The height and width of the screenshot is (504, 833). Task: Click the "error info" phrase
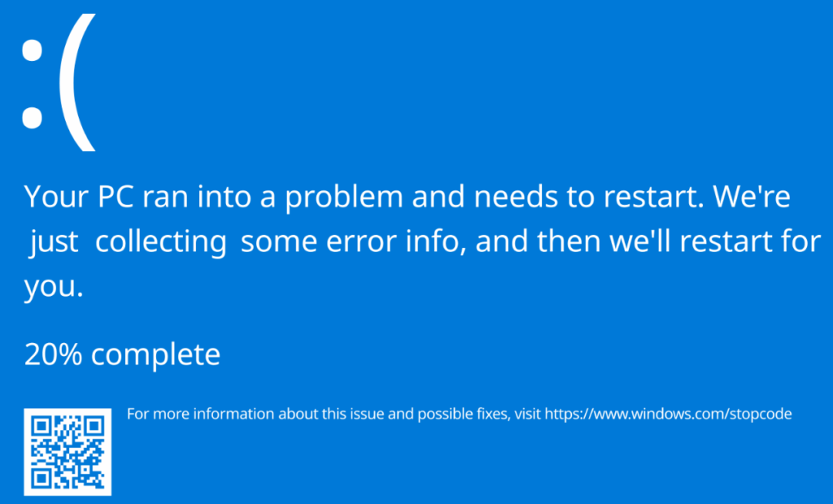point(397,243)
